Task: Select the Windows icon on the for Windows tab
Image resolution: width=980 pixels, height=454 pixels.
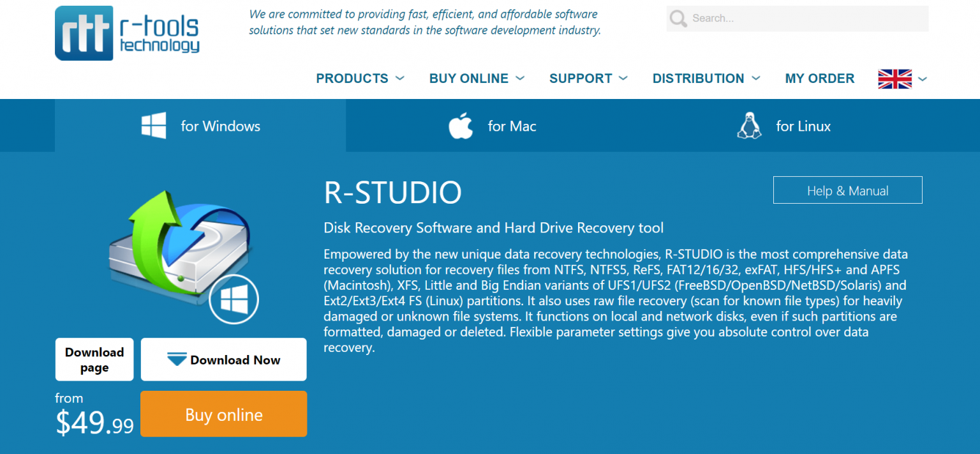Action: click(x=153, y=125)
